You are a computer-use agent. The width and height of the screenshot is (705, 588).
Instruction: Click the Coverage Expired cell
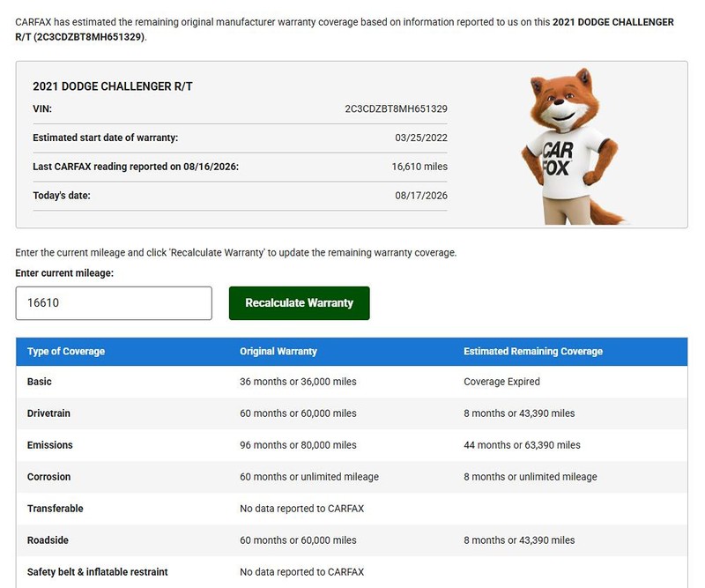[x=501, y=382]
